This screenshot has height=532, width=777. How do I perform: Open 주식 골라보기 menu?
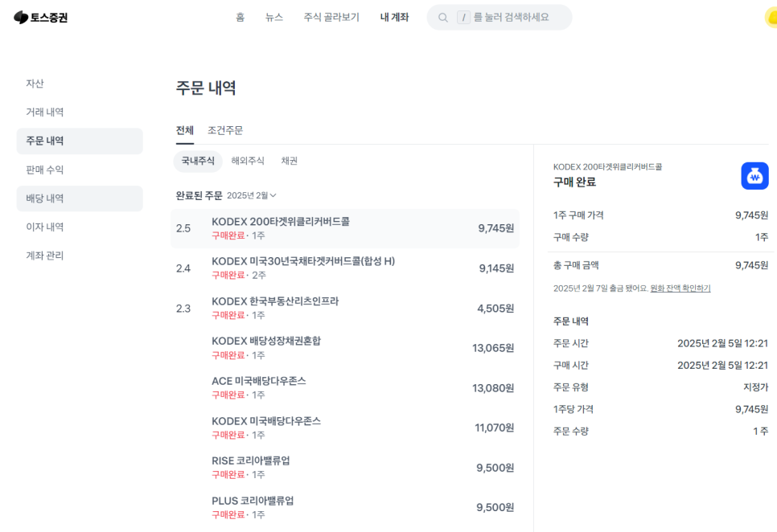(331, 18)
